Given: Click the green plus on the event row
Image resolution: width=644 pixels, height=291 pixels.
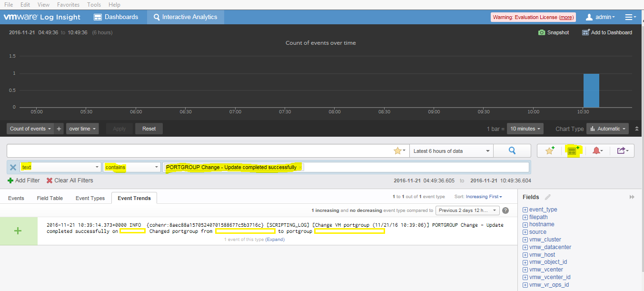Looking at the screenshot, I should coord(18,231).
